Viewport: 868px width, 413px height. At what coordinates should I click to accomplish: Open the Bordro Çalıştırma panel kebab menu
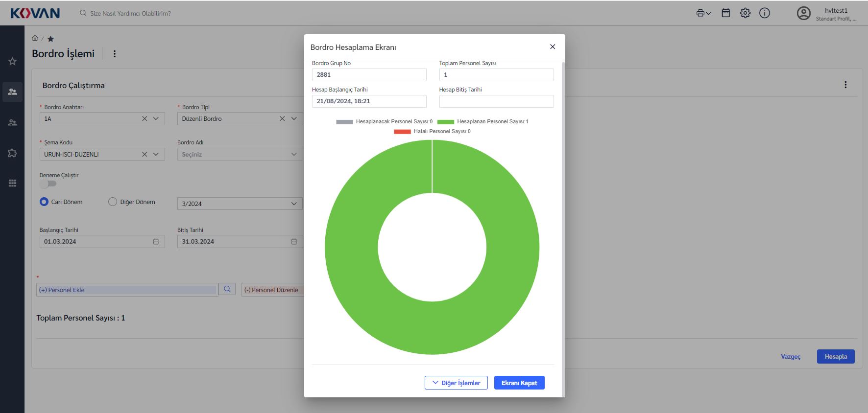845,85
